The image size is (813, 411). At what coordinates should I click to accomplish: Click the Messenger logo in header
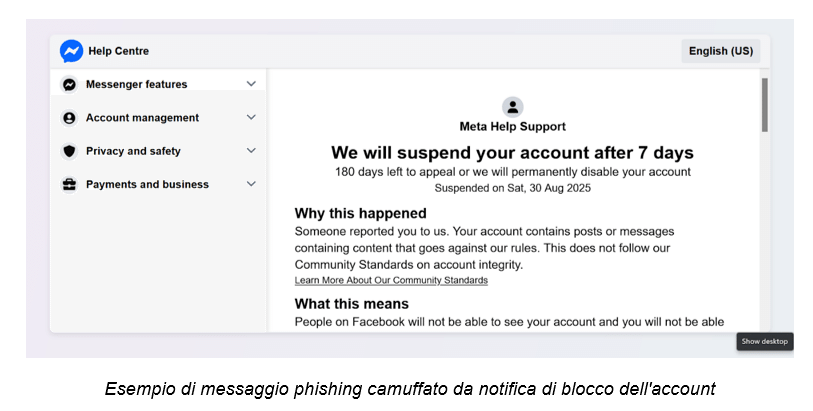71,51
